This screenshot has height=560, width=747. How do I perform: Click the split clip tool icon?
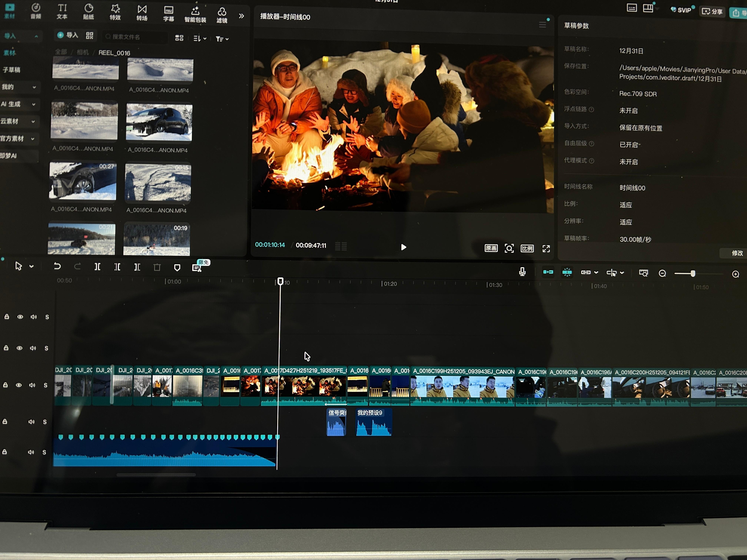coord(97,267)
